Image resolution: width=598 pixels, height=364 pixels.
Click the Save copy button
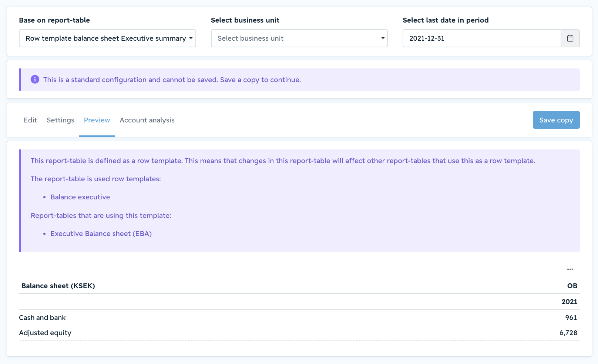556,120
